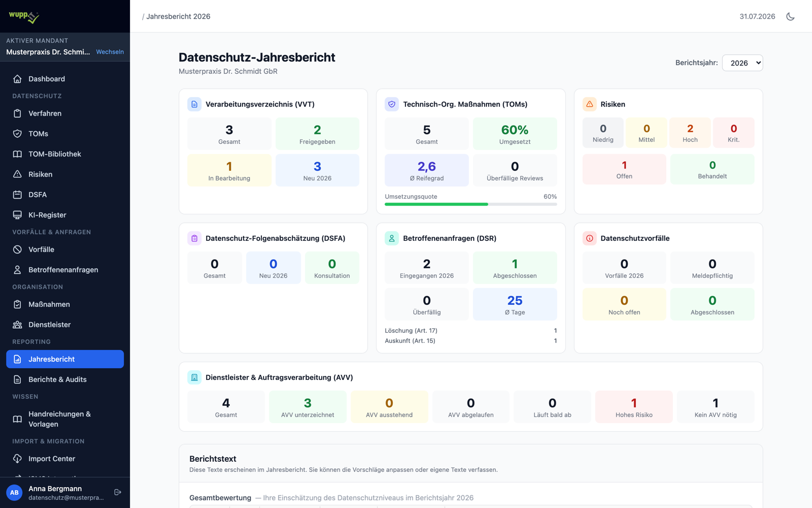
Task: Click the date 31.07.2026 in the header
Action: (x=757, y=16)
